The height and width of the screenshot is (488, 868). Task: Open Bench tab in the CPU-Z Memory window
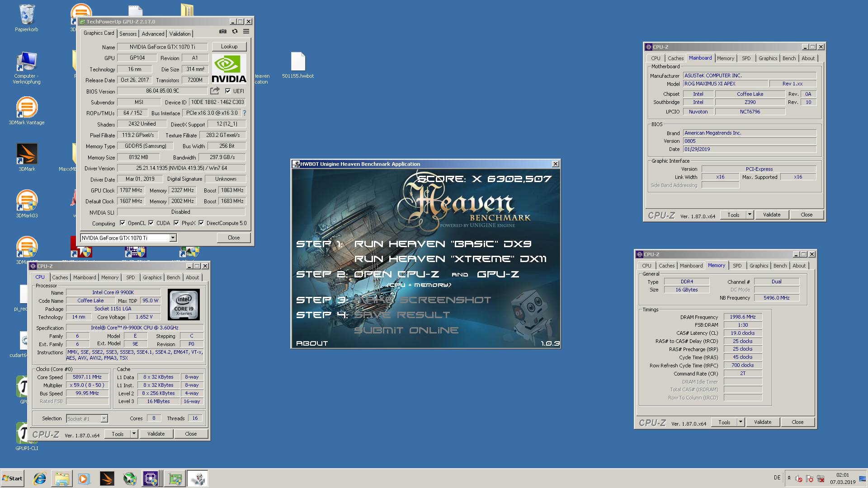(780, 266)
